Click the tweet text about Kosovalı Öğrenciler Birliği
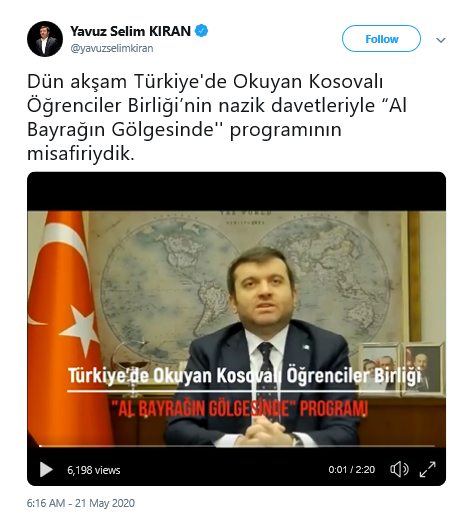 coord(217,117)
